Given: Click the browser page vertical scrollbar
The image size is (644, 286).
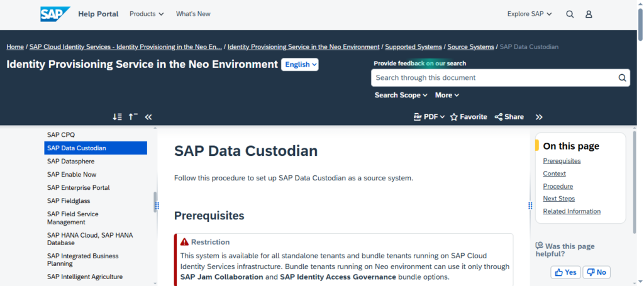Looking at the screenshot, I should point(640,25).
